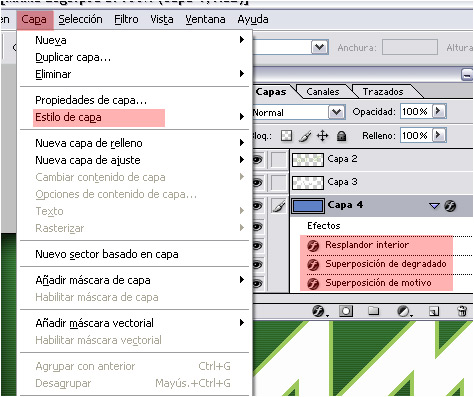Click the Opacidad value field

tap(416, 111)
